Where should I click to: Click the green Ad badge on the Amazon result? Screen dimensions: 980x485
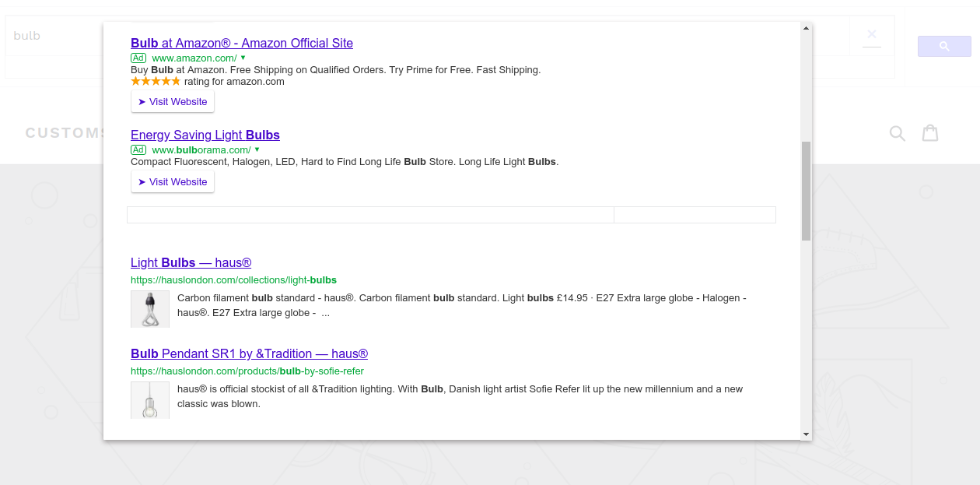(138, 58)
